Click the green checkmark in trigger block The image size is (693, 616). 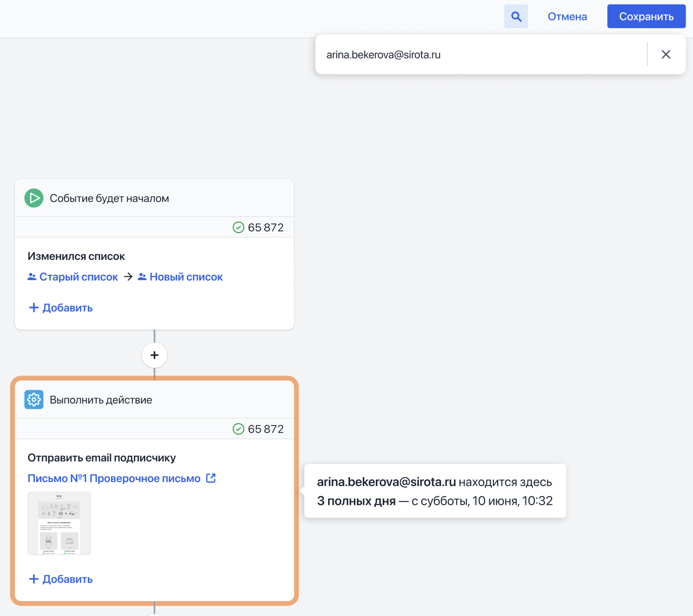(238, 228)
